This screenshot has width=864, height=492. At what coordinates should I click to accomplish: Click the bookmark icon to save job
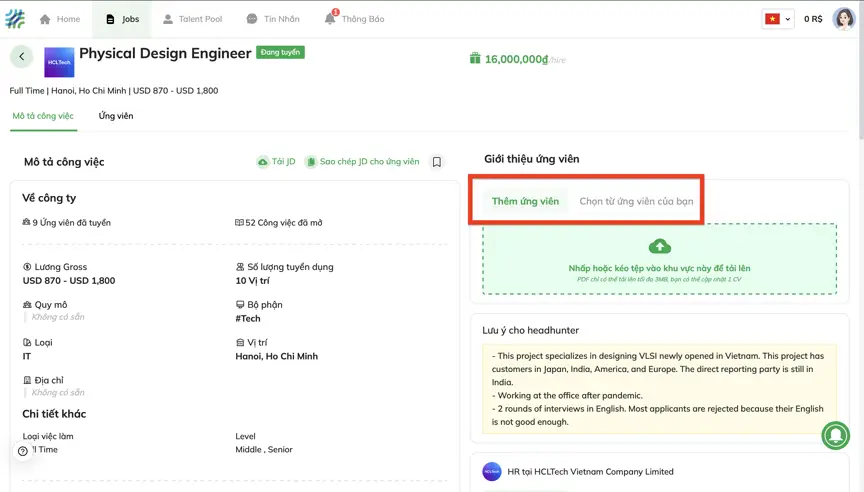437,162
